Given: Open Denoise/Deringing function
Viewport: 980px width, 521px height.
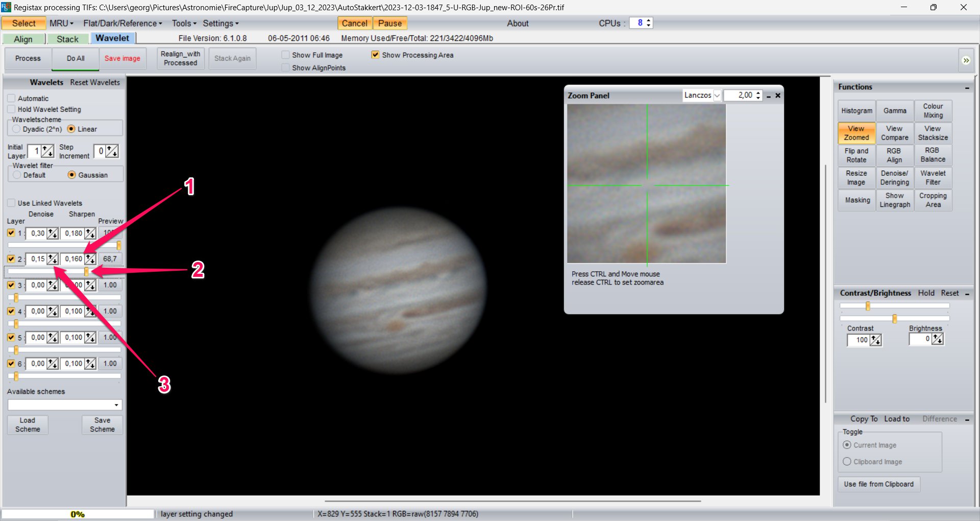Looking at the screenshot, I should coord(894,178).
